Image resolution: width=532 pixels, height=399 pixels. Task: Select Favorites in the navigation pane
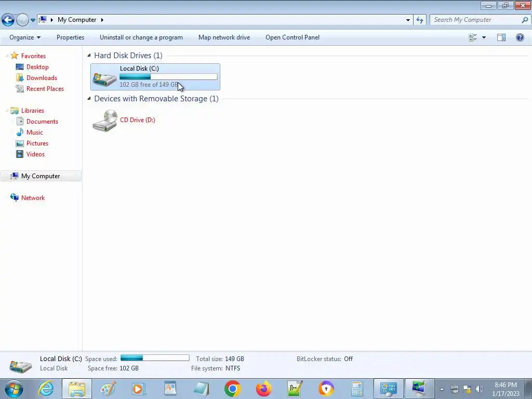33,56
